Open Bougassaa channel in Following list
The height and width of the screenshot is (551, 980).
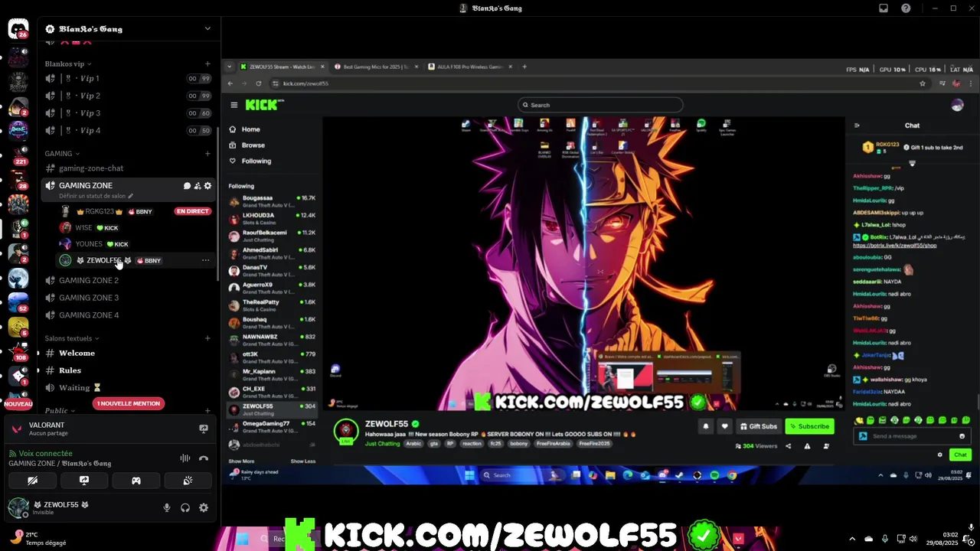273,201
